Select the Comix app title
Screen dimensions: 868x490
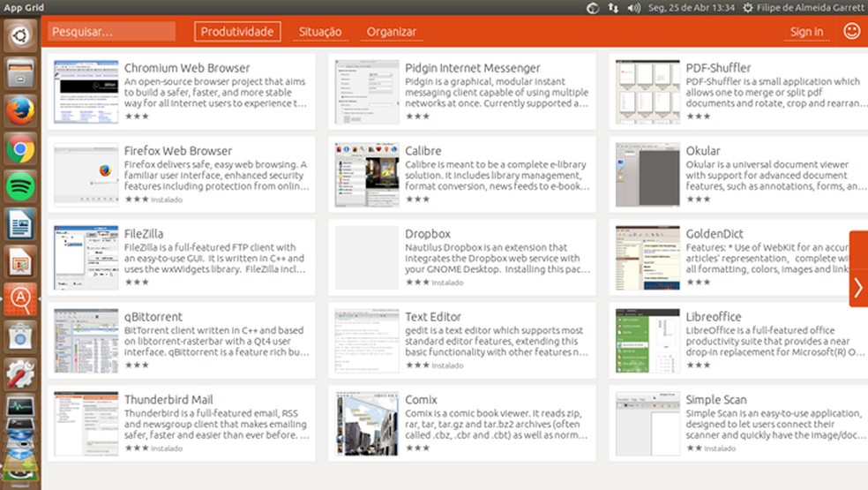(422, 400)
